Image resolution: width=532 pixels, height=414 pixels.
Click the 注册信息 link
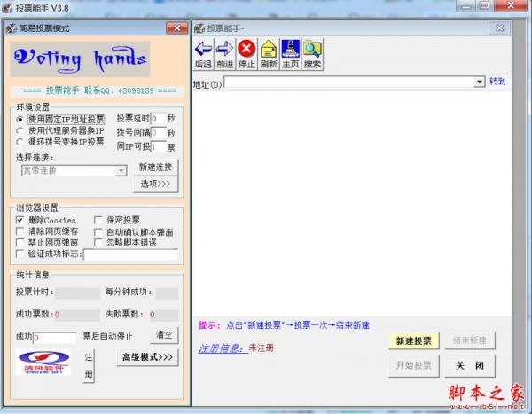[223, 348]
